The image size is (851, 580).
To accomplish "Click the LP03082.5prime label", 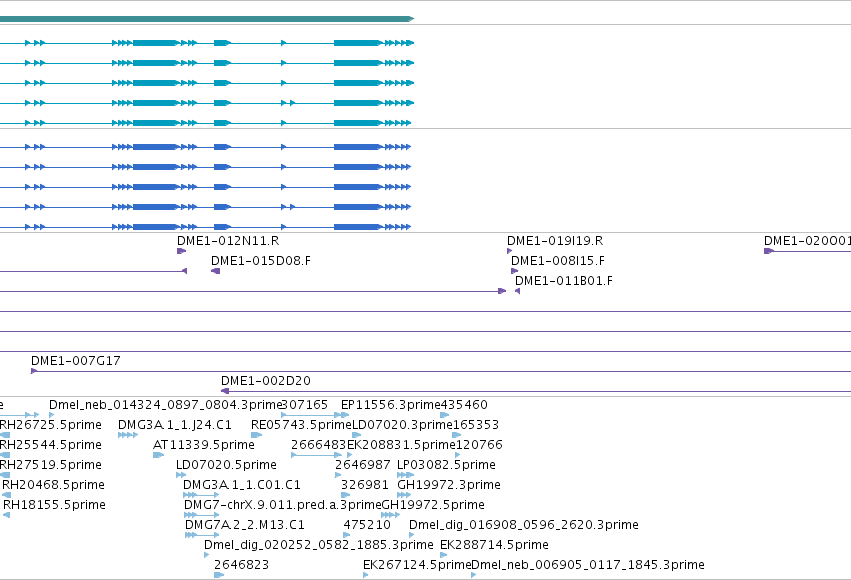I will (x=446, y=465).
